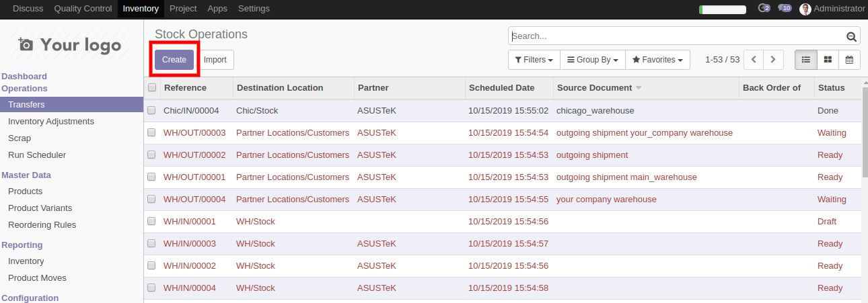The image size is (868, 303).
Task: Check the Chic/IN/00004 row checkbox
Action: (152, 110)
